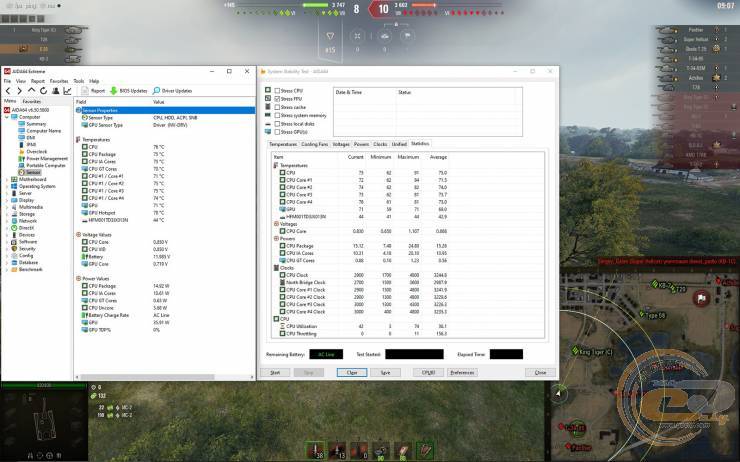Click the Save button in Stability Test
The image size is (740, 462).
tap(386, 372)
